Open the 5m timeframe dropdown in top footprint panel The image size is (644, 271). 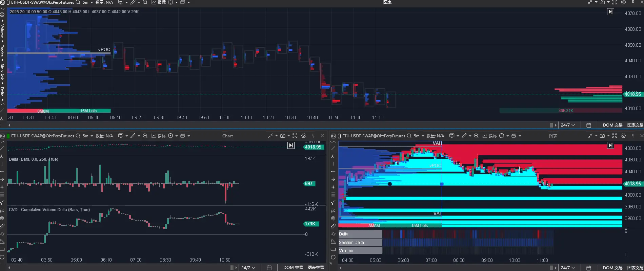point(88,2)
